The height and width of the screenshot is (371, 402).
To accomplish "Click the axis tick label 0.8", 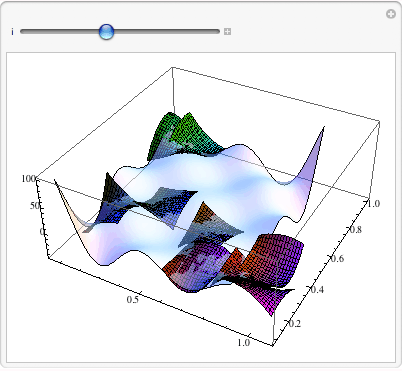I will (355, 230).
